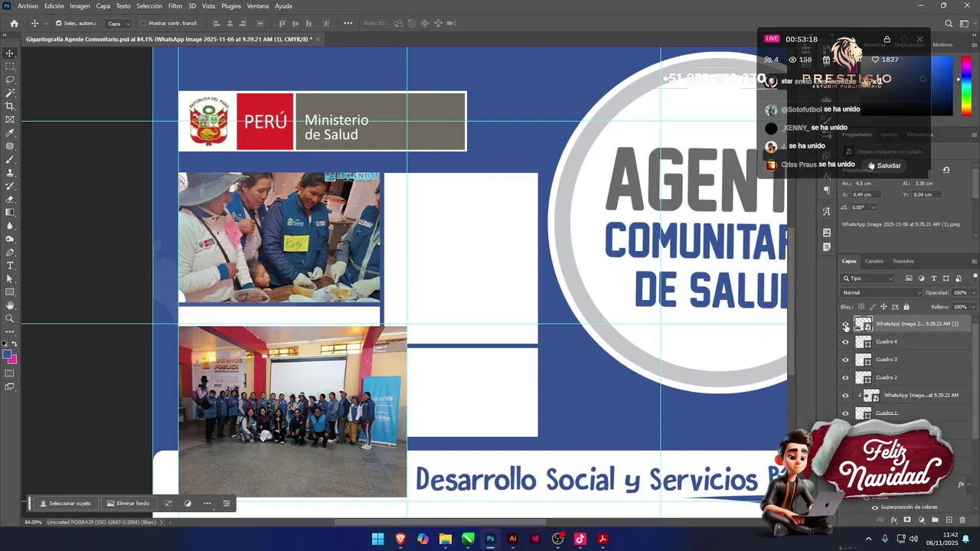Select the Rectangle shape tool
Image resolution: width=980 pixels, height=551 pixels.
10,292
